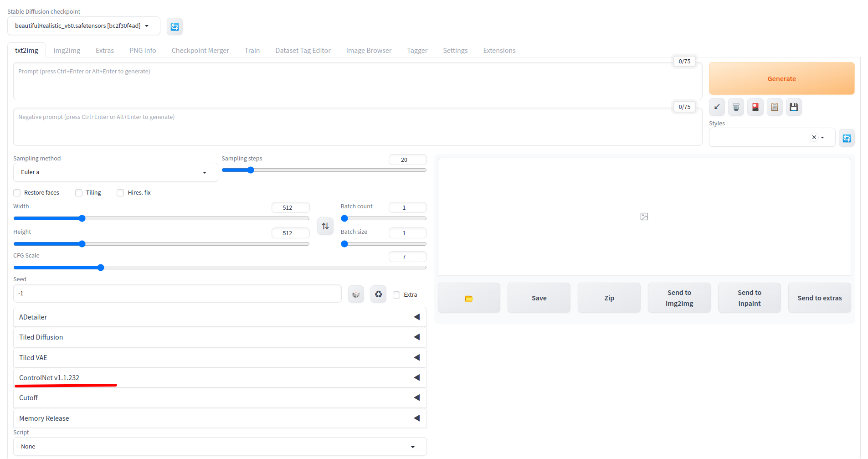Image resolution: width=868 pixels, height=459 pixels.
Task: Reuse last seed via recycle icon
Action: point(378,294)
